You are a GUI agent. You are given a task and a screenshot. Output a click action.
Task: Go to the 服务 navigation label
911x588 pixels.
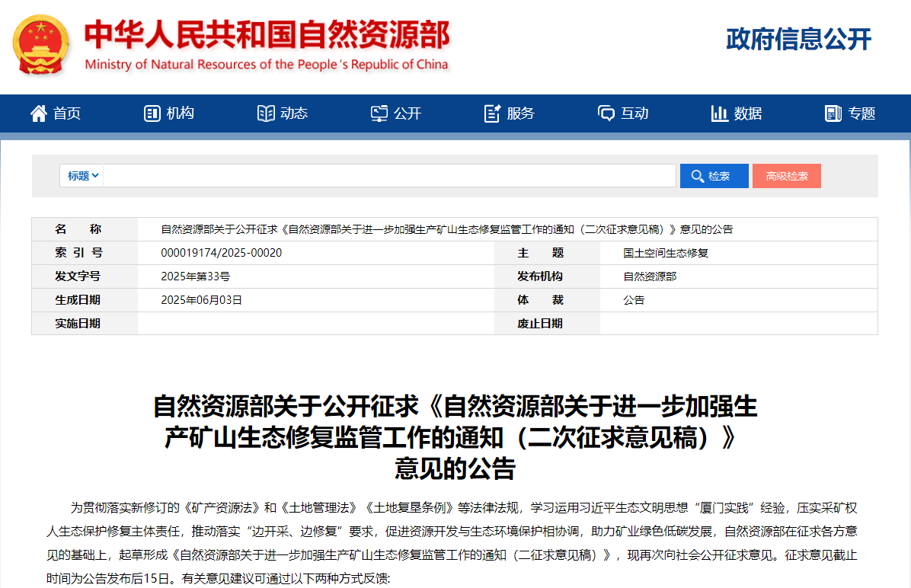pyautogui.click(x=521, y=113)
